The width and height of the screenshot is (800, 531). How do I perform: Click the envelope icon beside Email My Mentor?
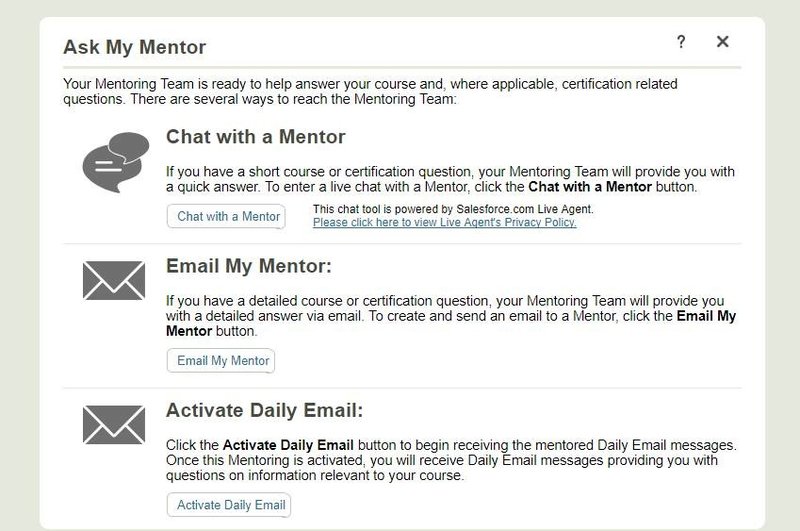point(114,281)
